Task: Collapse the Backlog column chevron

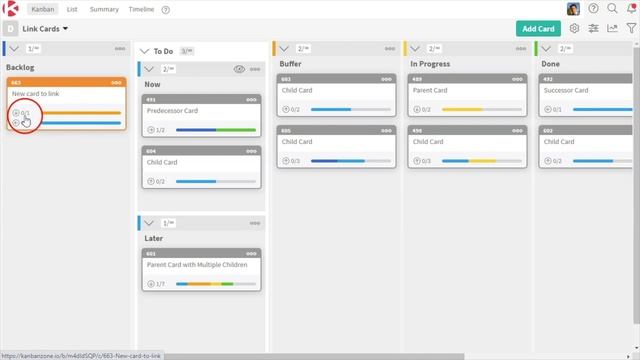Action: point(14,49)
